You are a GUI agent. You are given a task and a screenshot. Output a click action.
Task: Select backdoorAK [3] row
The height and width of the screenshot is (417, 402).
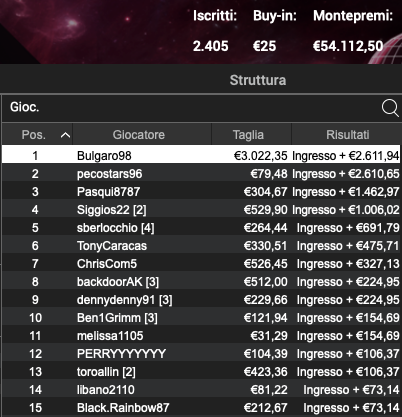pos(201,282)
